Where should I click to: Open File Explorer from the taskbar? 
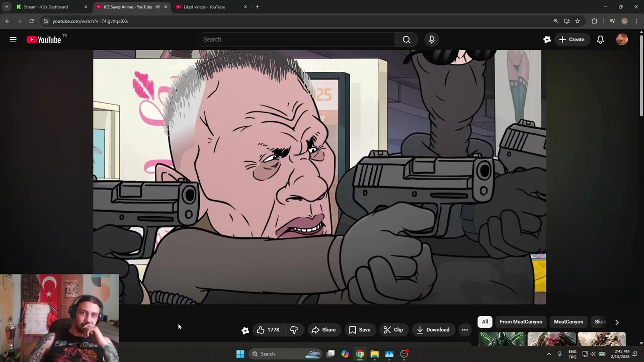click(374, 354)
